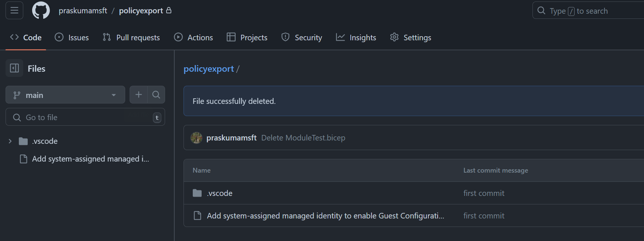Click the "File successfully deleted." banner text
Screen dimensions: 644x241
(x=234, y=101)
